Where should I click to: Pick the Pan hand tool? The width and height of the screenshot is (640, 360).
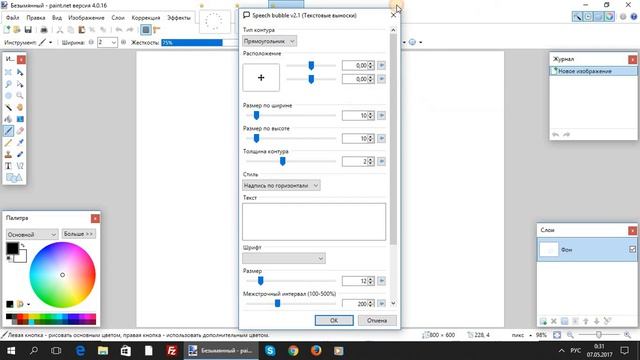point(20,108)
